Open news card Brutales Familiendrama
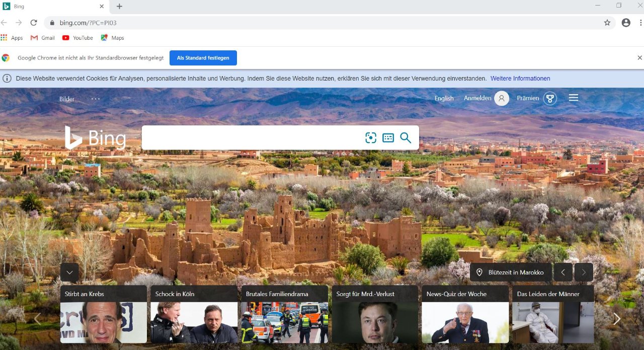This screenshot has width=644, height=350. point(285,314)
